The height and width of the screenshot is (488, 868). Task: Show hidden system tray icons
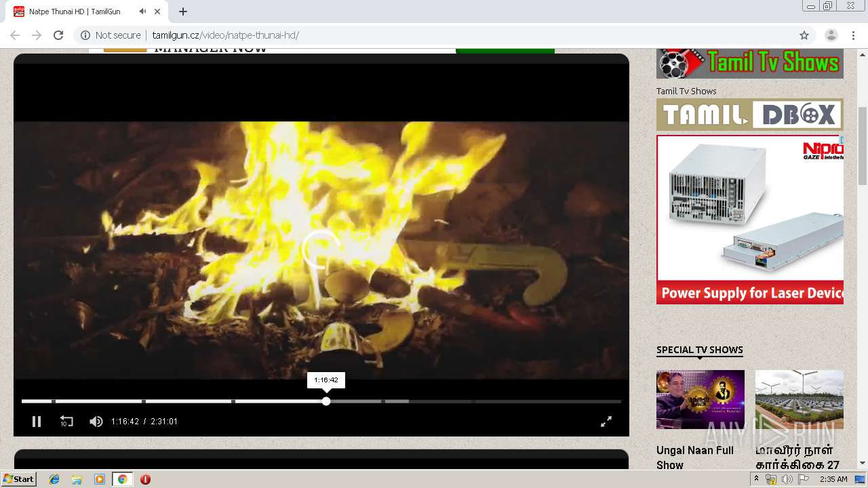756,479
